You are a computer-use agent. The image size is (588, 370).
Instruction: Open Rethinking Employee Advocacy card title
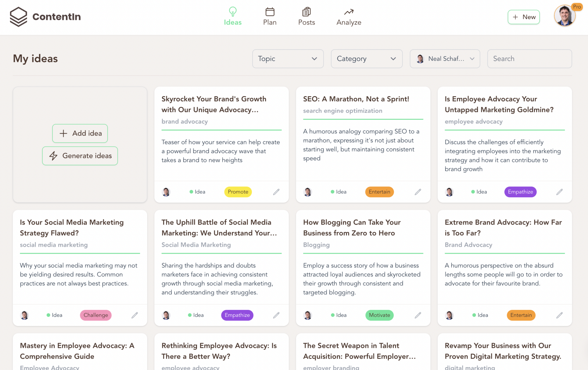click(x=219, y=351)
